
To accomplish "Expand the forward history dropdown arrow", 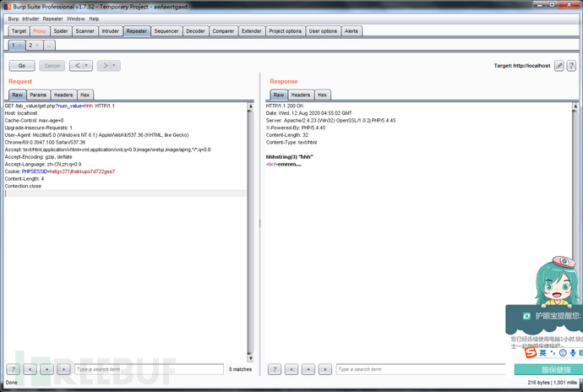I will tap(115, 65).
